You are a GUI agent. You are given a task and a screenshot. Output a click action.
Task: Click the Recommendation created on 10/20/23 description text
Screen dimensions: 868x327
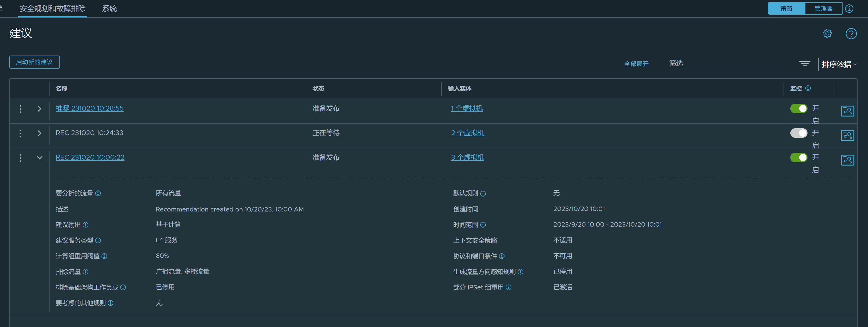(229, 209)
